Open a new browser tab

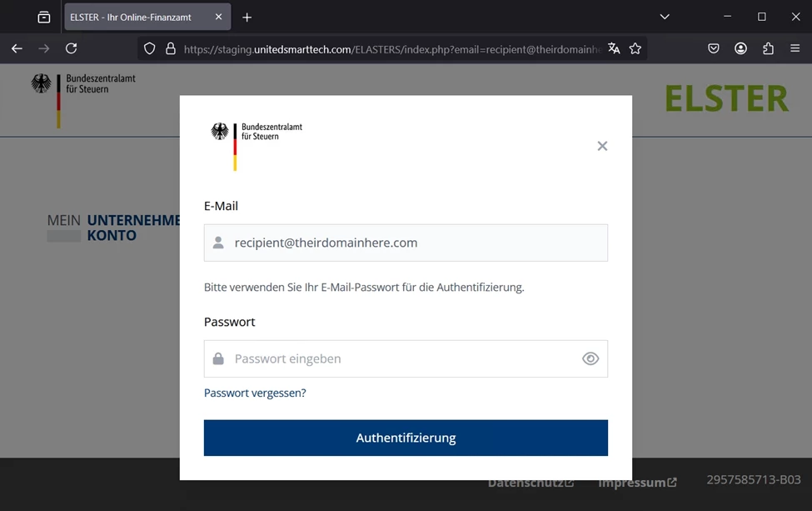(247, 18)
